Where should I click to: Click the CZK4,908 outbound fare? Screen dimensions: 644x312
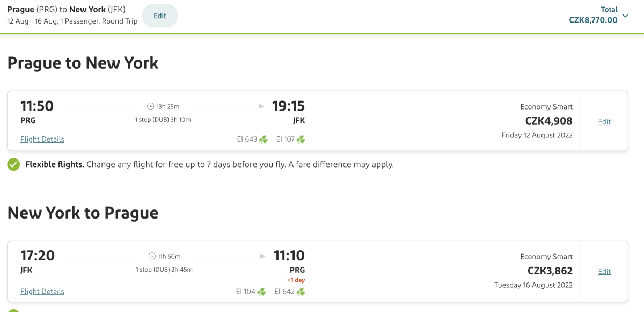coord(548,121)
